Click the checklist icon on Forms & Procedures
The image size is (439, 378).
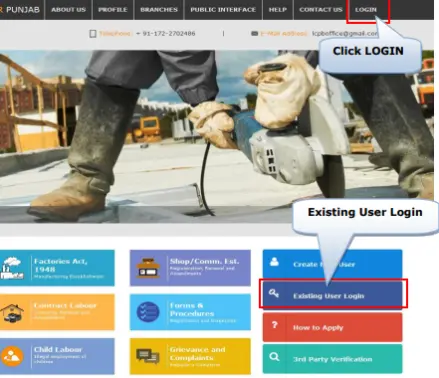[148, 312]
